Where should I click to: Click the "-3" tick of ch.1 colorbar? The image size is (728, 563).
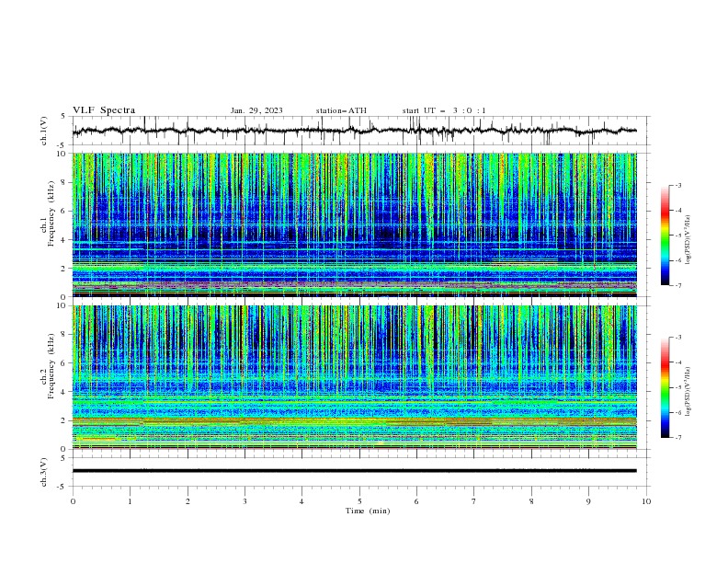(x=677, y=185)
